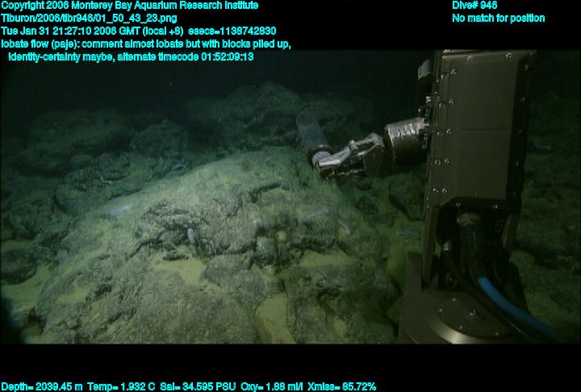
Task: Select the Sal= 34.595 PSU reading
Action: (204, 386)
